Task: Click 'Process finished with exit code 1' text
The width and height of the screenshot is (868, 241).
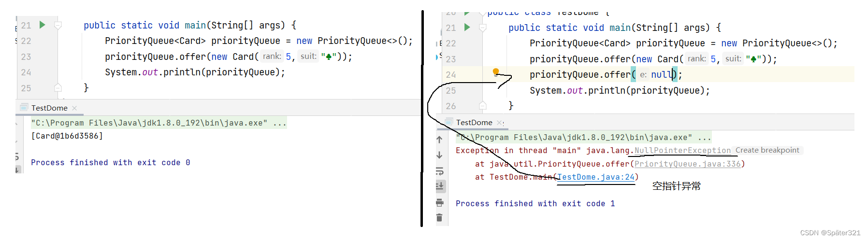Action: [x=535, y=203]
